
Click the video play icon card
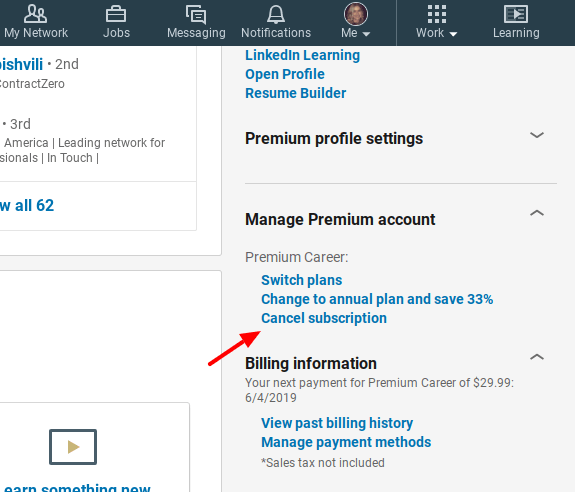73,447
